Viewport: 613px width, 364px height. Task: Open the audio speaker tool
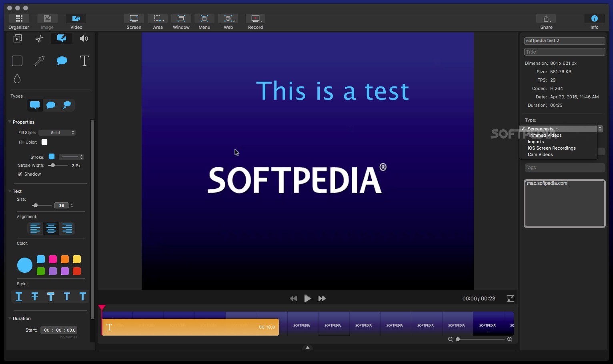pyautogui.click(x=84, y=38)
